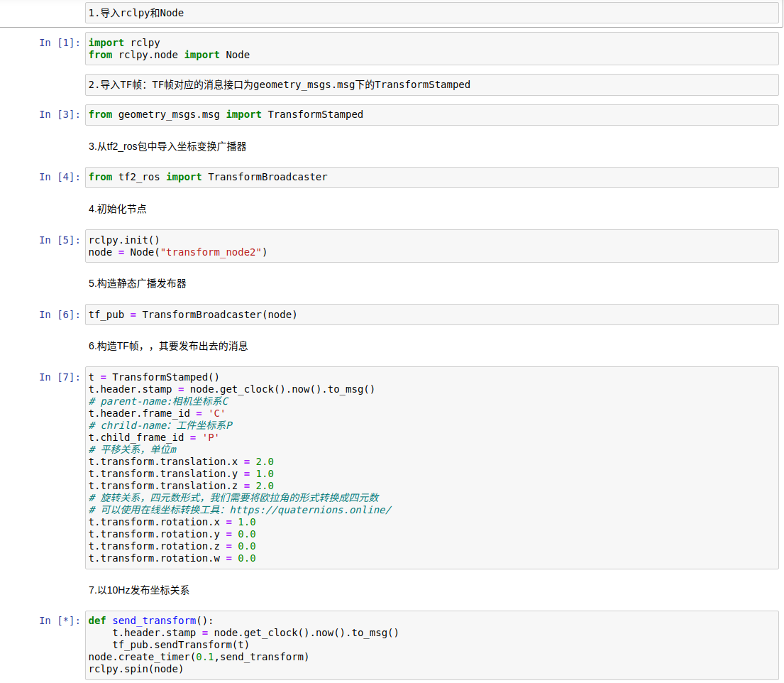Screen dimensions: 784x683
Task: Click the '7.以10Hz发布坐标关系' markdown text
Action: coord(139,590)
